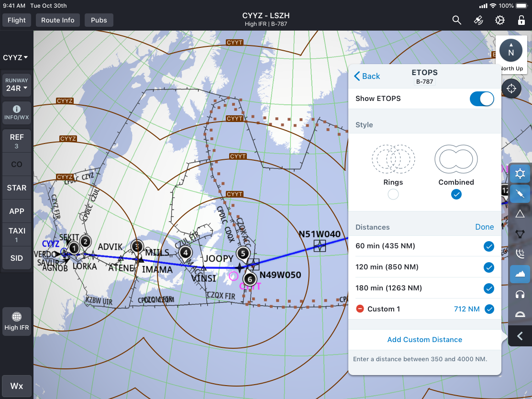532x399 pixels.
Task: Tap the JOOPY waypoint label
Action: click(x=219, y=259)
